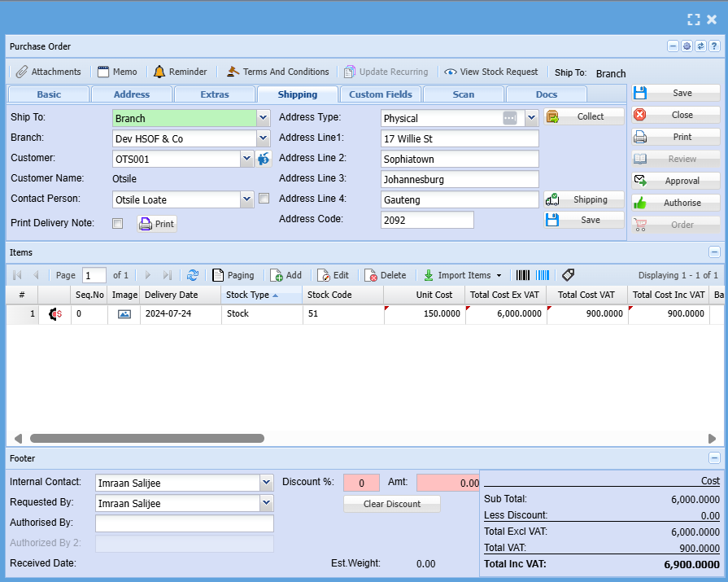
Task: Click the Attachments paperclip icon
Action: (x=22, y=72)
